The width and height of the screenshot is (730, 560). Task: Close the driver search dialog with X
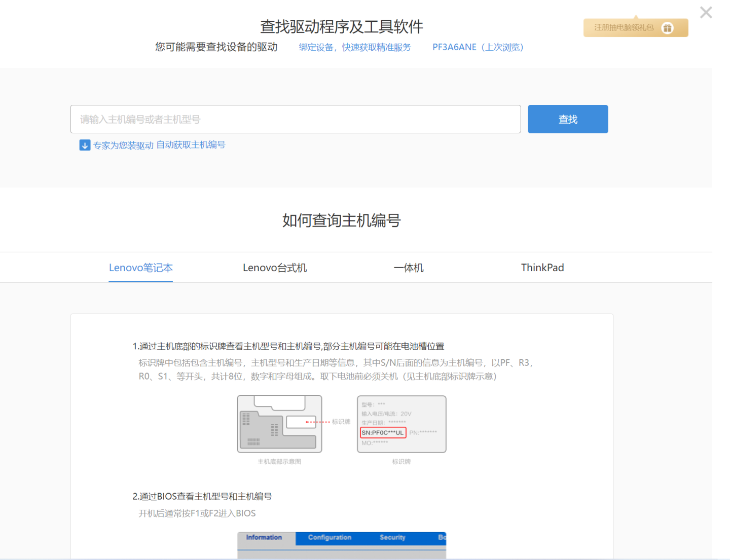point(706,13)
